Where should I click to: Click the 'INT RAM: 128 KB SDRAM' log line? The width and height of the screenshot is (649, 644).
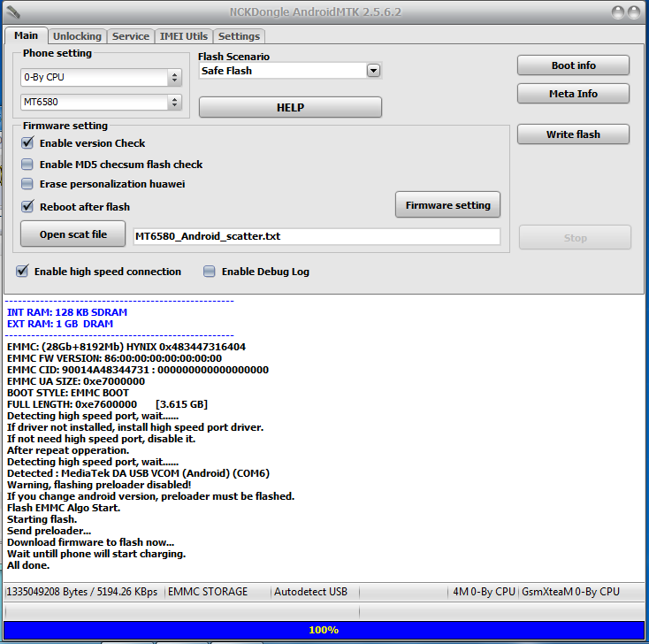(x=67, y=312)
